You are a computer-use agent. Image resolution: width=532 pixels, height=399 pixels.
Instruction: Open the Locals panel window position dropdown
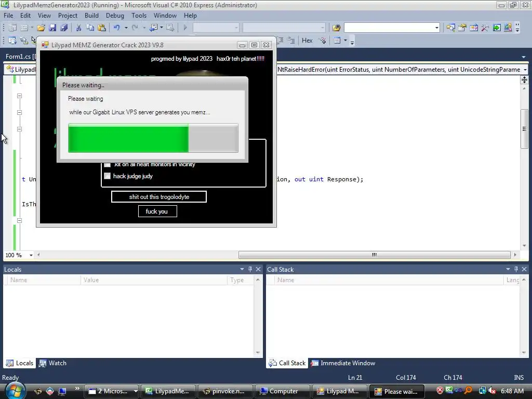tap(242, 269)
